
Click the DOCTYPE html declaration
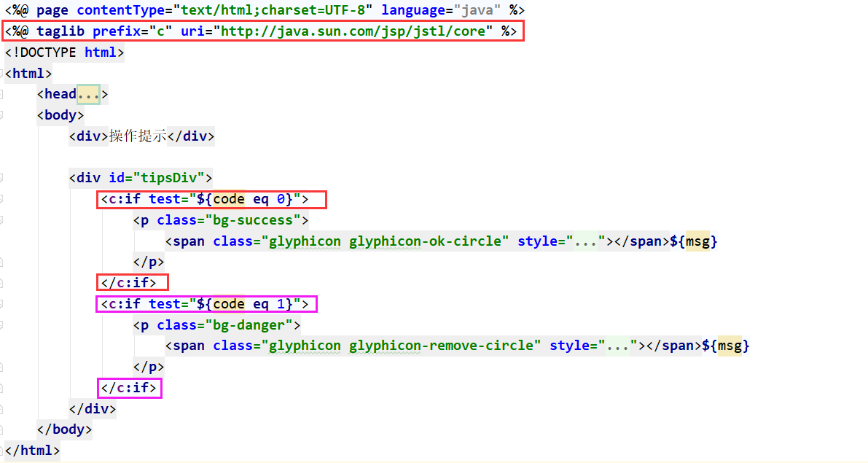point(64,52)
